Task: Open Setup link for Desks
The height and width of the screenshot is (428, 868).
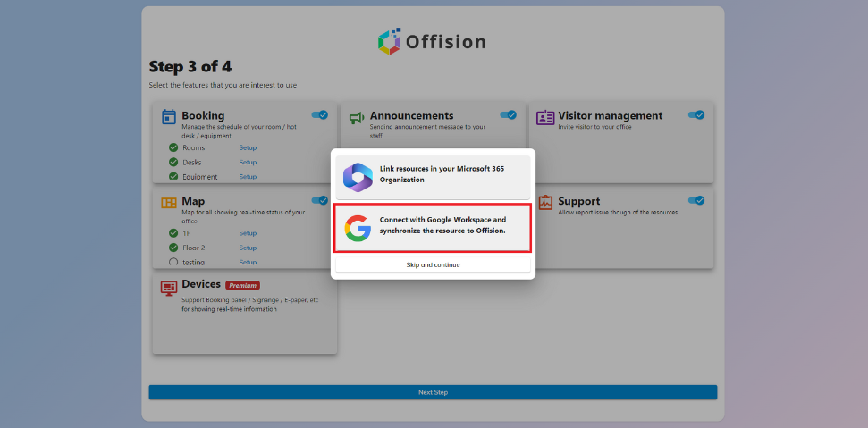Action: (248, 162)
